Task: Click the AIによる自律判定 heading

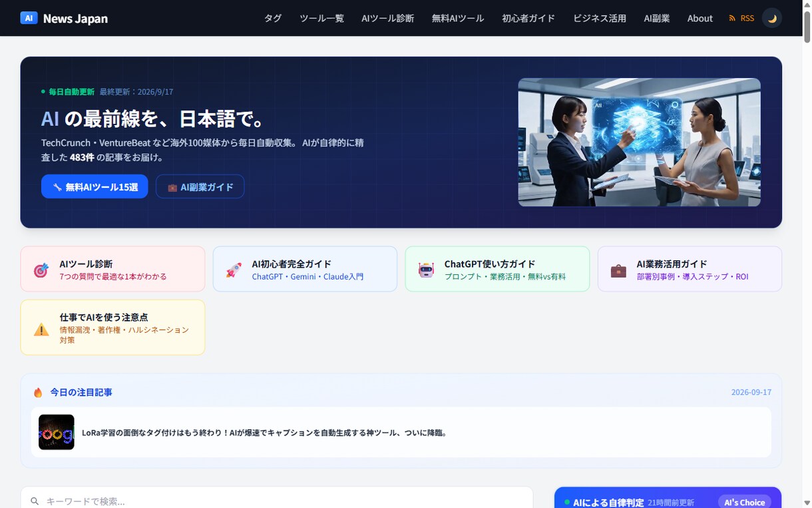Action: pyautogui.click(x=608, y=503)
